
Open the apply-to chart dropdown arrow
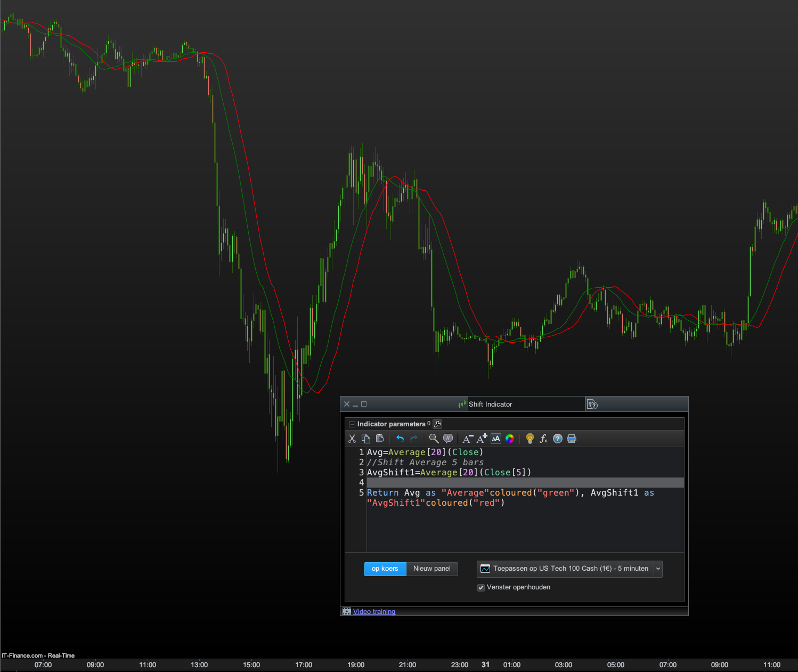click(658, 569)
